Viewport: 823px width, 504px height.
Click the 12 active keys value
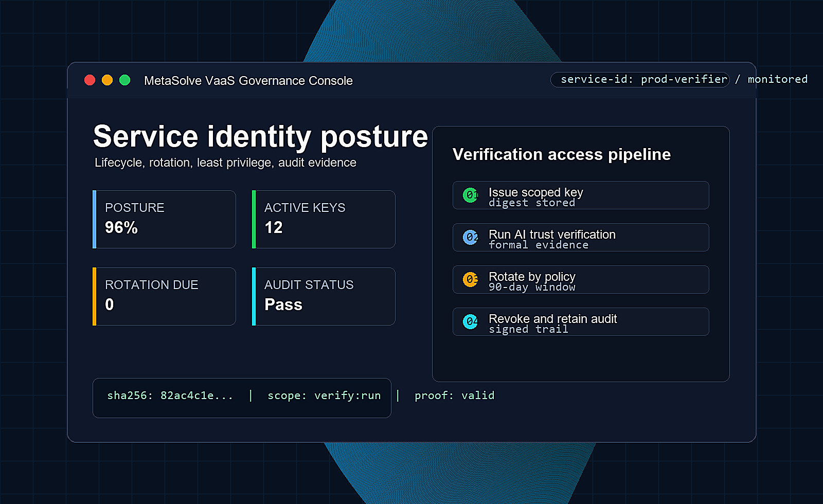point(274,227)
